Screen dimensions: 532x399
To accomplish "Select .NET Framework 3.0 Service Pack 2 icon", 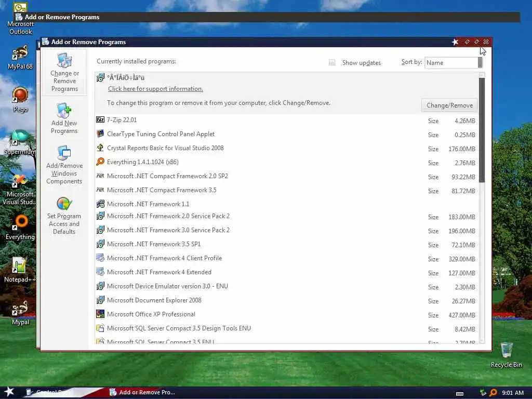I will (100, 230).
